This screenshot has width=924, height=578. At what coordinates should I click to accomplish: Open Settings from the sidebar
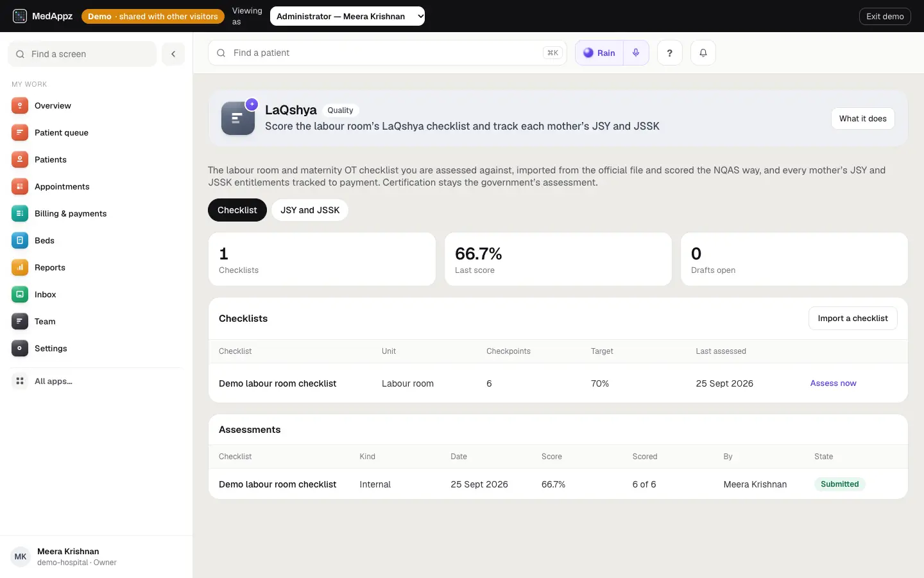coord(96,349)
